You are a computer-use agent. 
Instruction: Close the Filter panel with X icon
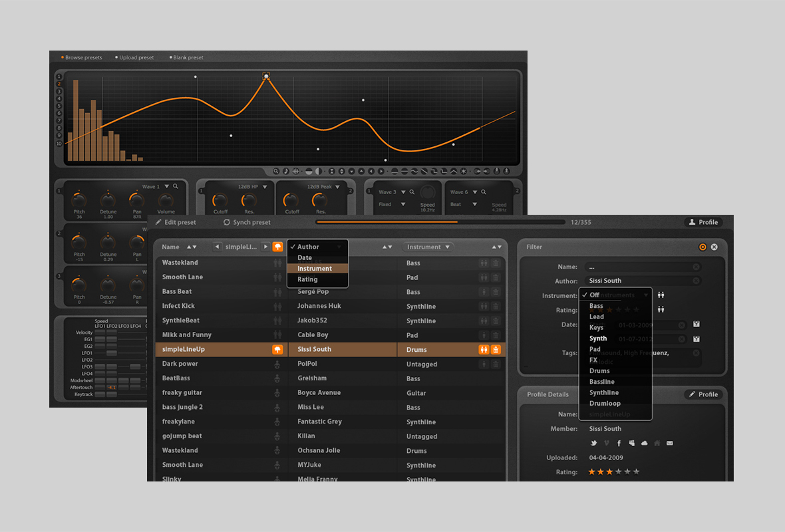coord(714,247)
